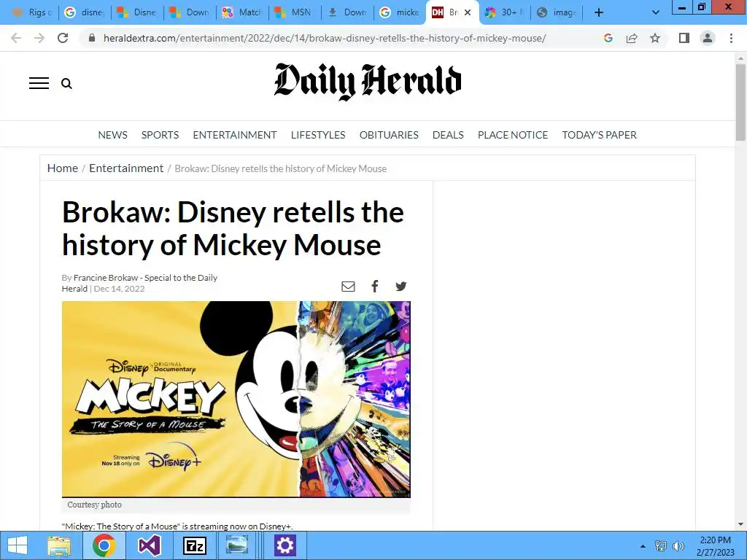Image resolution: width=747 pixels, height=560 pixels.
Task: Show hidden system tray icons
Action: click(643, 546)
